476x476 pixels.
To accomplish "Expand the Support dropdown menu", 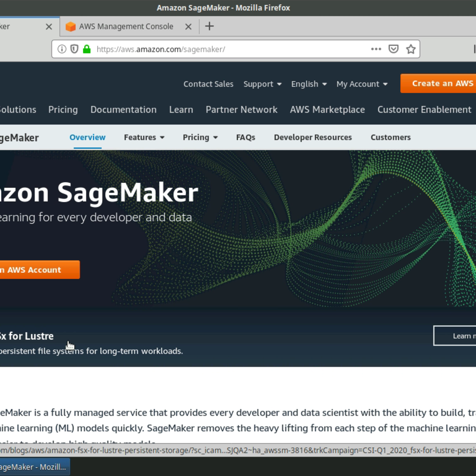I will click(x=262, y=84).
